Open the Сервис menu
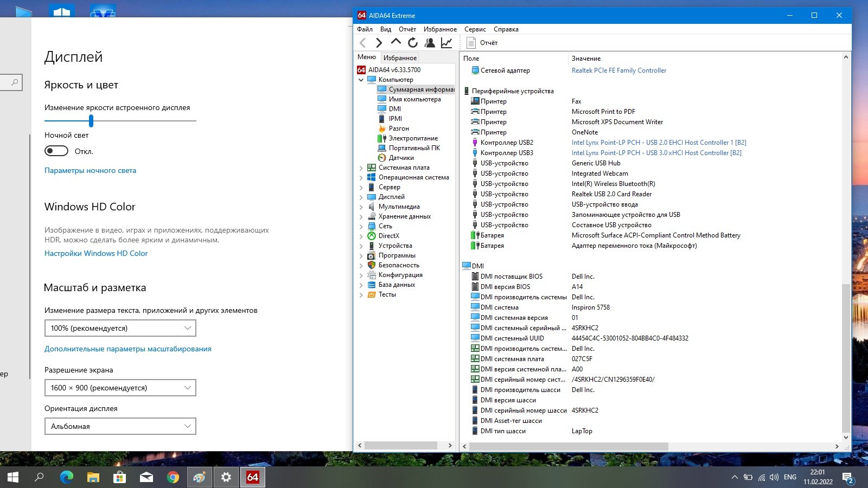This screenshot has width=868, height=488. pos(475,29)
